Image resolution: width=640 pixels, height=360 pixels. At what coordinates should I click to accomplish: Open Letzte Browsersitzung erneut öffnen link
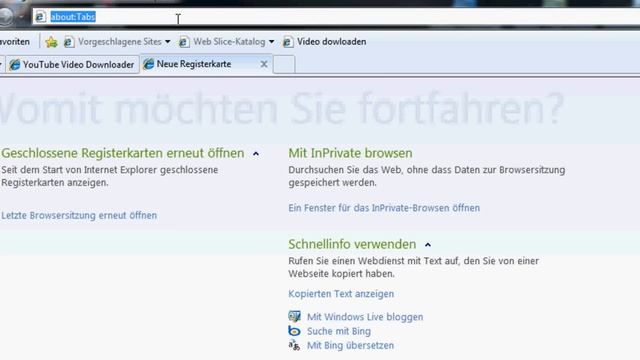(x=79, y=215)
